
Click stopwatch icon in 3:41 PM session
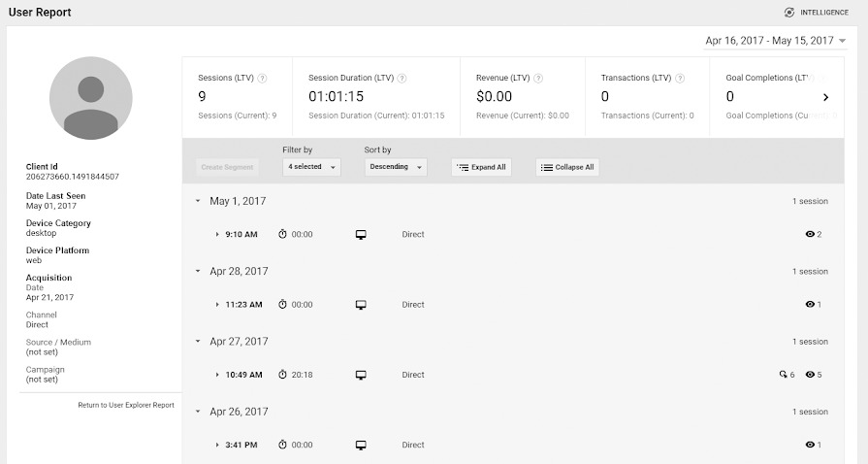click(282, 445)
